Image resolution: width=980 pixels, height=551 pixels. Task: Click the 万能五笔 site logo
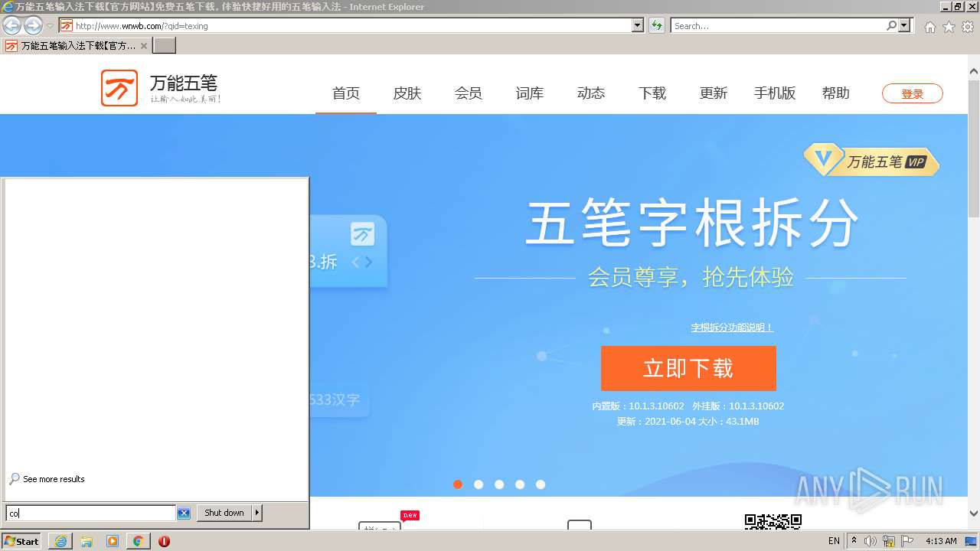(x=162, y=88)
